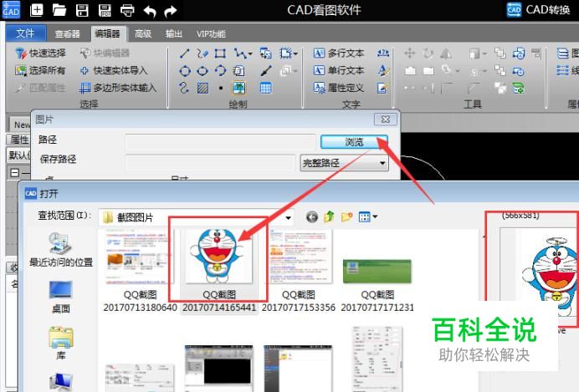Click Quick Entity Import (快速实体导入)
579x392 pixels.
coord(114,70)
